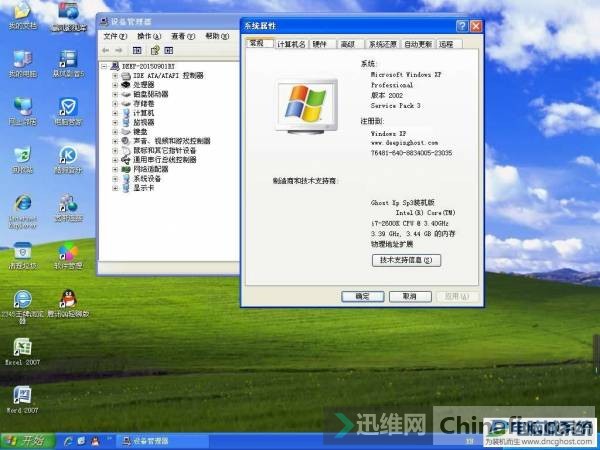Switch to the 自动更新 tab

click(418, 44)
